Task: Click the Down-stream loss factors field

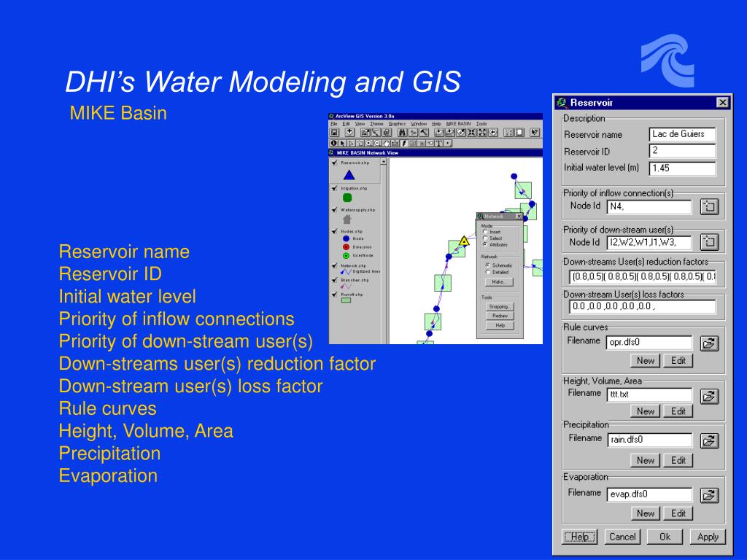Action: [642, 307]
